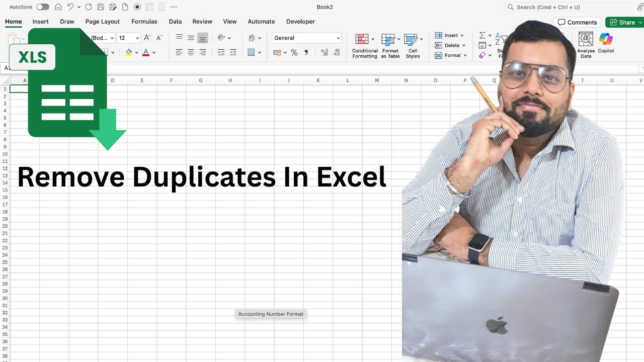
Task: Save the workbook with floppy disk icon
Action: click(x=101, y=7)
